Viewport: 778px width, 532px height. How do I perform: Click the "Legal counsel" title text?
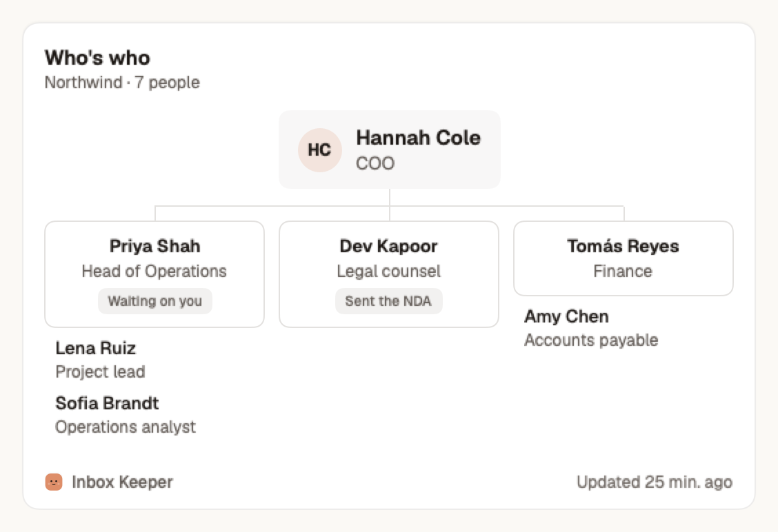pyautogui.click(x=388, y=272)
